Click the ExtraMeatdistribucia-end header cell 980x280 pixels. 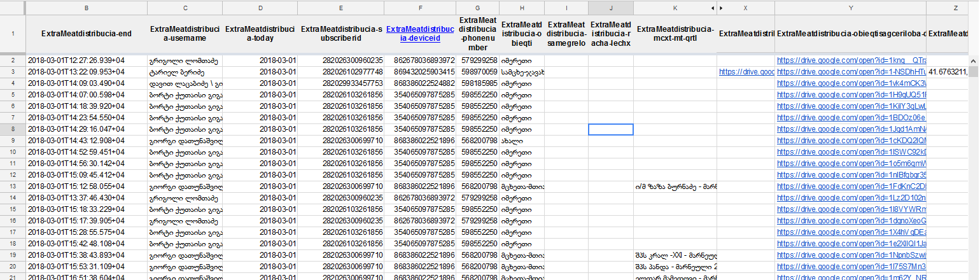click(x=86, y=34)
